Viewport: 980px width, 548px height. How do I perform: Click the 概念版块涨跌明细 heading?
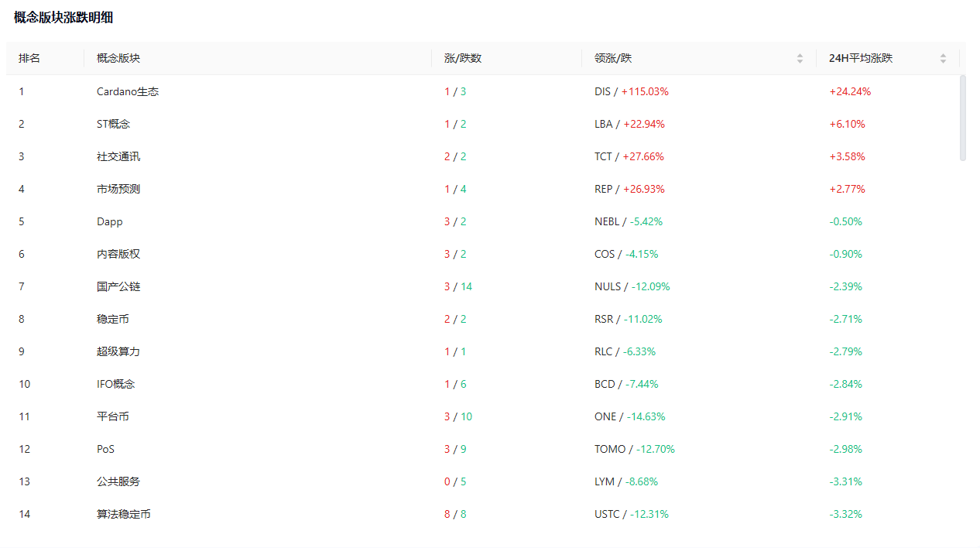[63, 18]
